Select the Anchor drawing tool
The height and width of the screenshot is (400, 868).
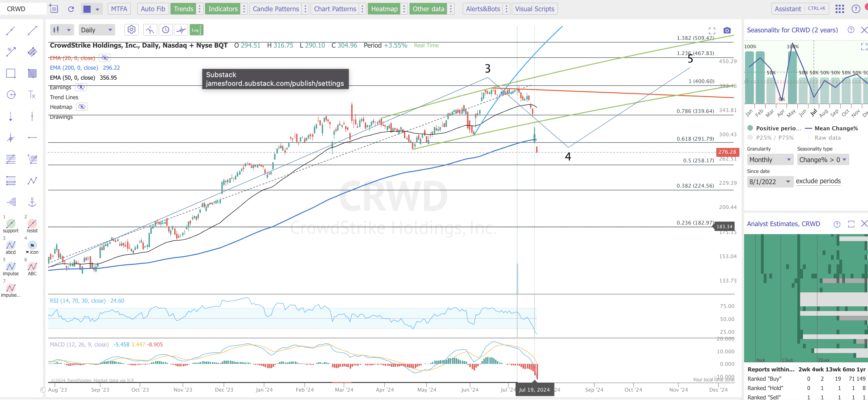tap(32, 202)
